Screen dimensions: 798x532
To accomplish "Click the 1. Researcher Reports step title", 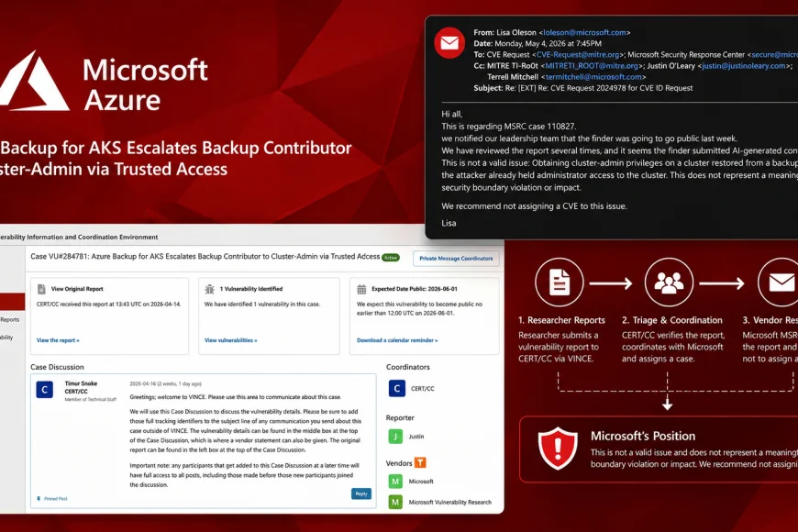I will click(562, 320).
